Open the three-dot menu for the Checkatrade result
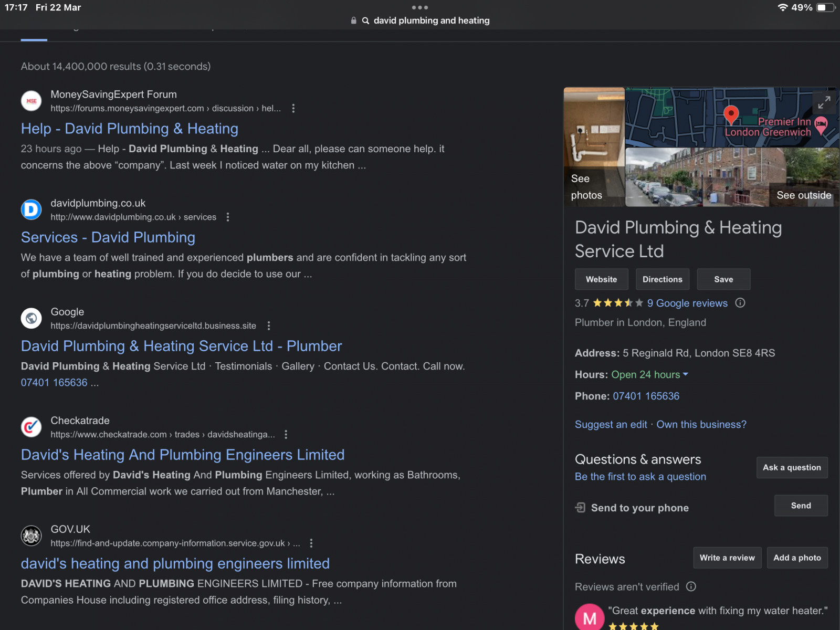 [x=286, y=434]
